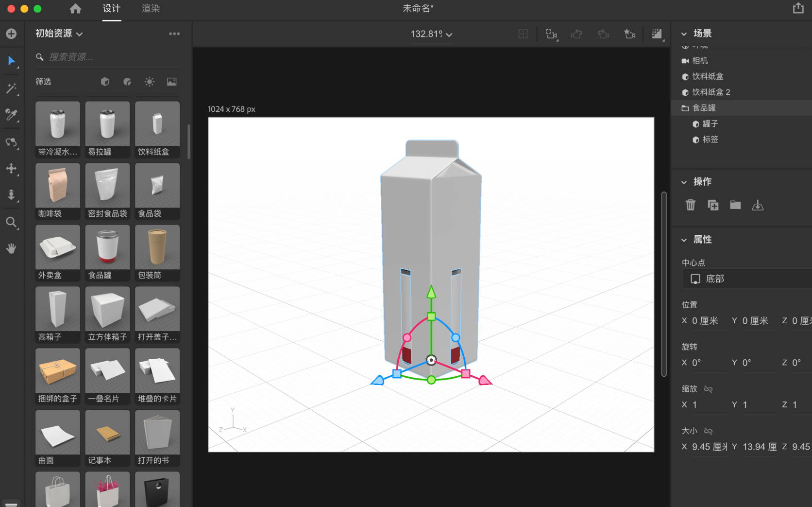812x507 pixels.
Task: Click the 食品罐 asset thumbnail
Action: [107, 247]
